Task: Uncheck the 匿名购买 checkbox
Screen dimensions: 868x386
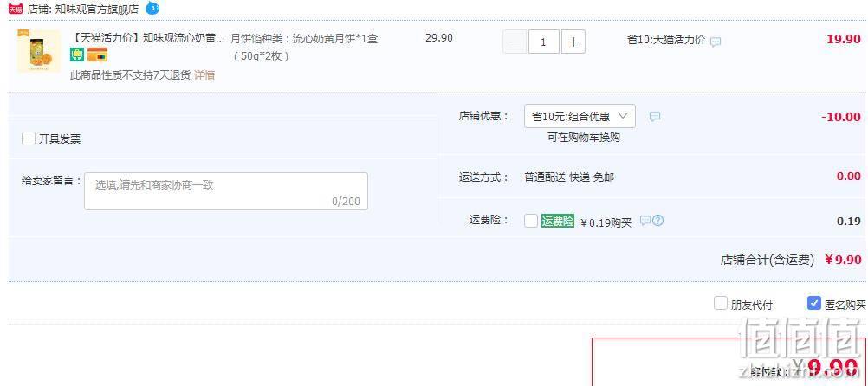Action: (x=813, y=303)
